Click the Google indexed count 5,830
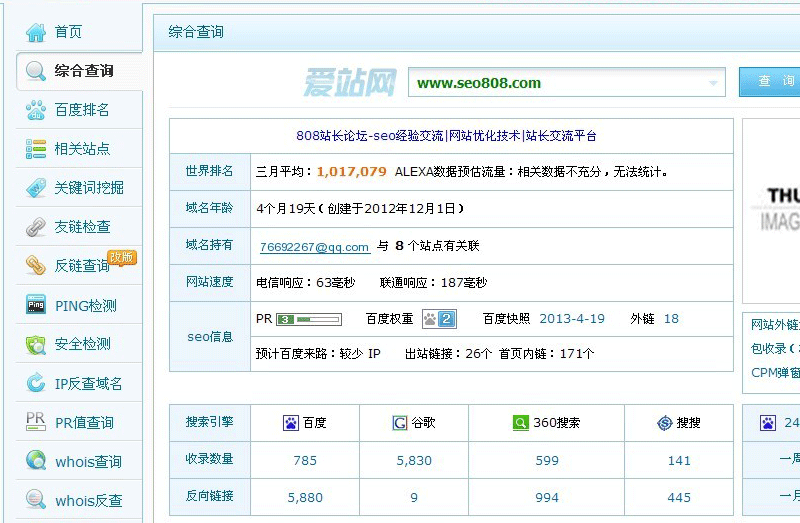Viewport: 800px width, 523px height. 414,461
